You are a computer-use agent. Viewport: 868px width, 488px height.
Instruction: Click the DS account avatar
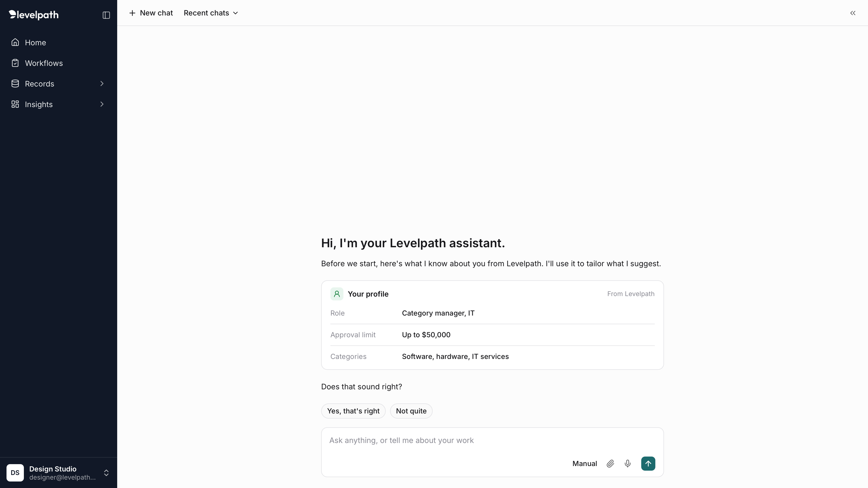(15, 473)
